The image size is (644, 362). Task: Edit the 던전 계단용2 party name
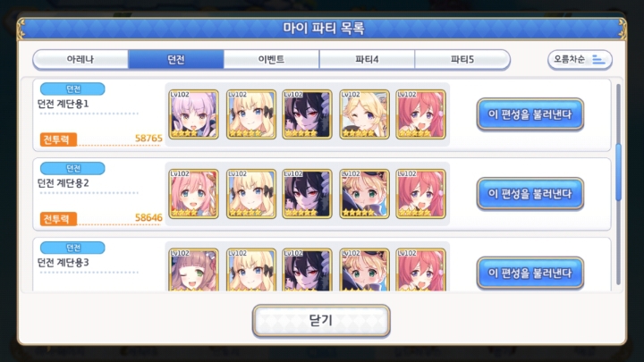63,183
